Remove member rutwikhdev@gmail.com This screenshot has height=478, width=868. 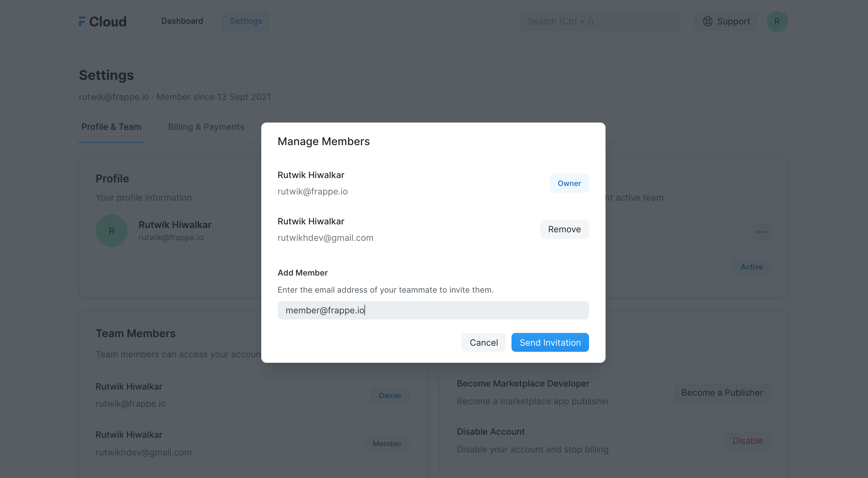(564, 229)
